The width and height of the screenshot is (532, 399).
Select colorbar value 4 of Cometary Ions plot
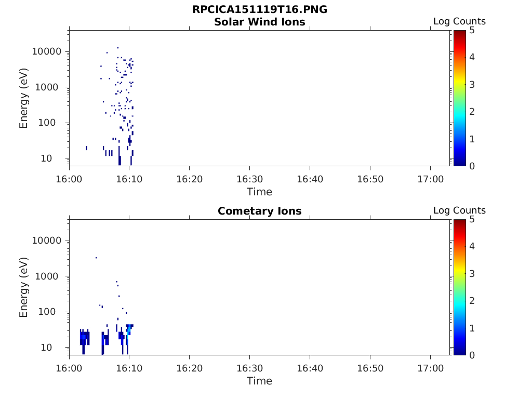coord(472,246)
